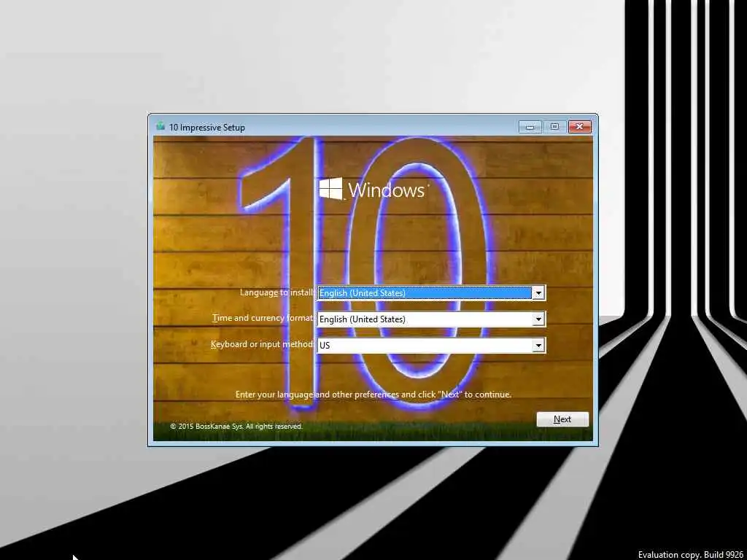Click the Time and currency format label

pos(263,318)
